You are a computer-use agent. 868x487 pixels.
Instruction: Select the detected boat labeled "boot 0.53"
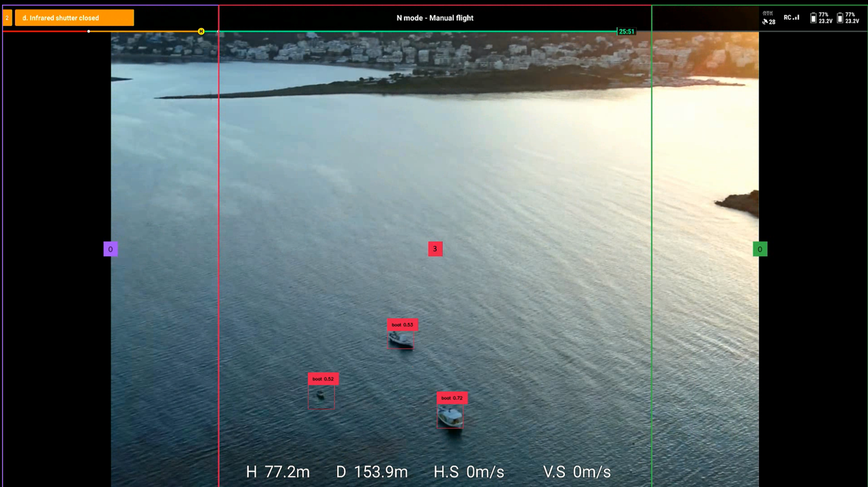click(401, 340)
